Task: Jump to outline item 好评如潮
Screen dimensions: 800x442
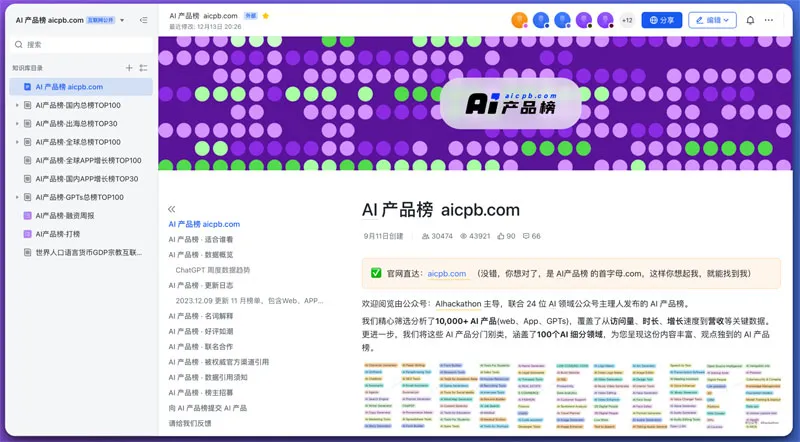Action: tap(201, 331)
